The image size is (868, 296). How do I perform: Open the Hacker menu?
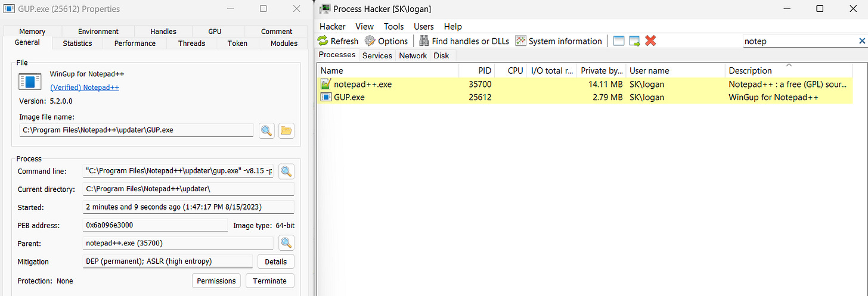click(x=333, y=26)
